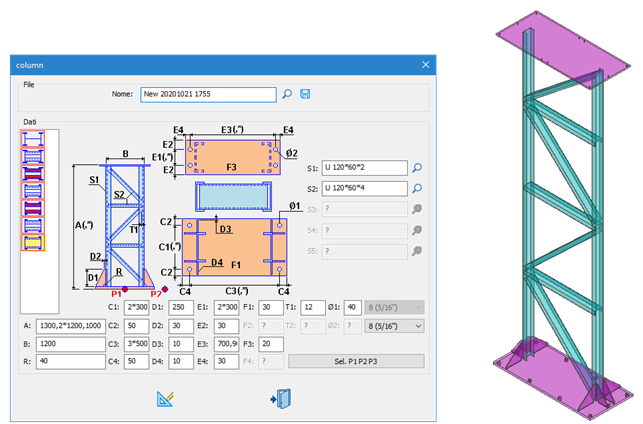Open the S2 profile search magnifier
Image resolution: width=643 pixels, height=424 pixels.
(417, 188)
